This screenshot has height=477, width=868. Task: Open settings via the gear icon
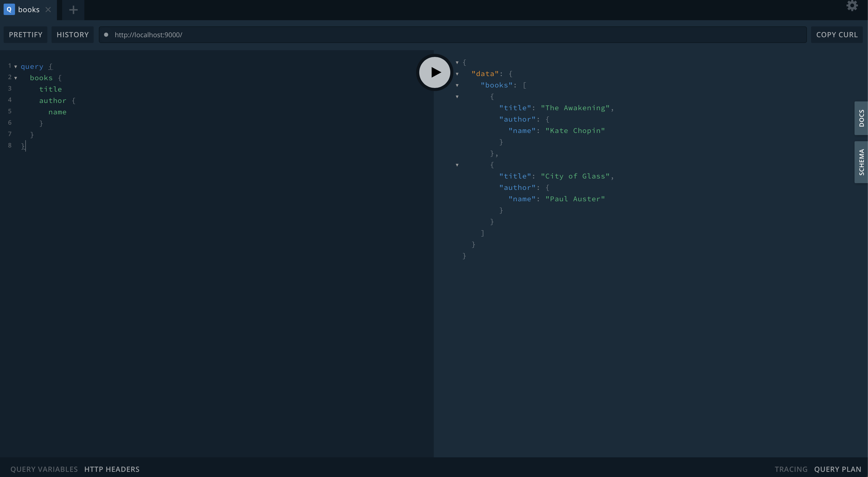coord(852,6)
